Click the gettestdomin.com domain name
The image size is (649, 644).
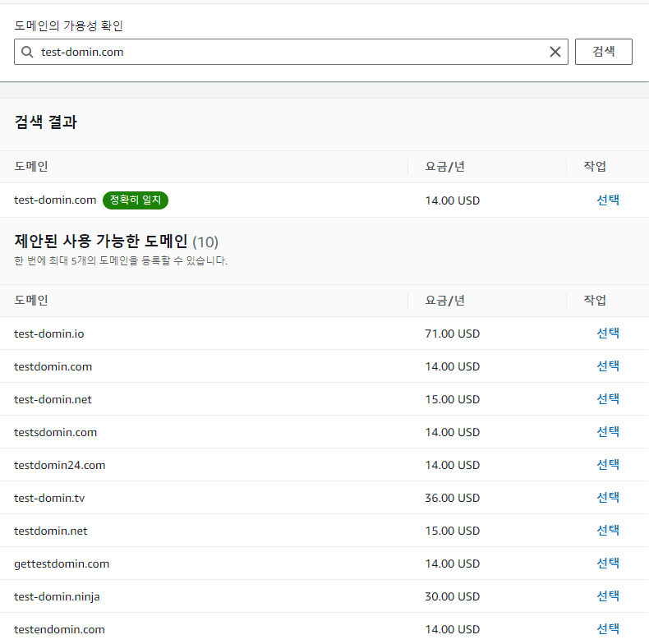tap(62, 563)
